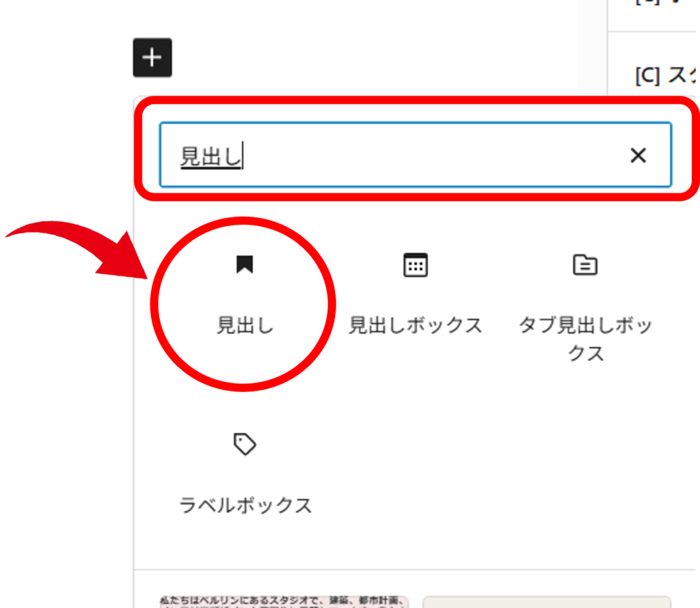Select the 見出しボックス calendar icon
Screen dimensions: 700x608
pos(415,265)
